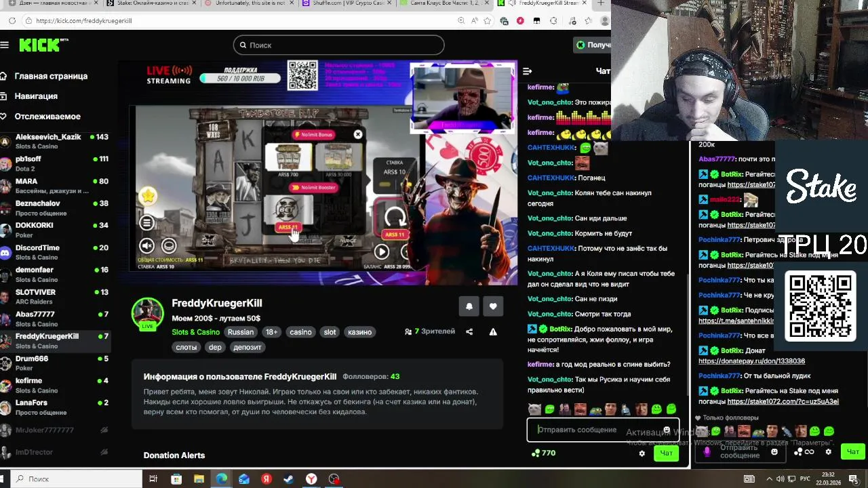Open Beznachalov channel in sidebar
This screenshot has height=488, width=868.
click(x=55, y=208)
